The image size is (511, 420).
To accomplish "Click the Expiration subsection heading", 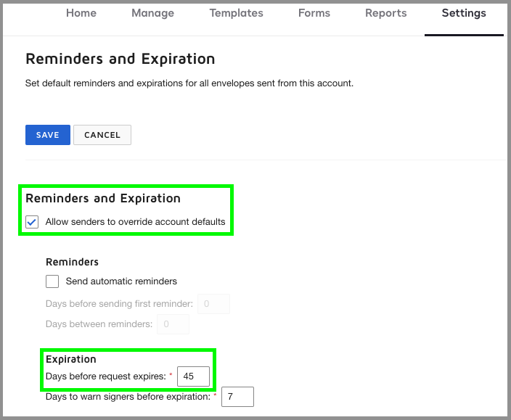I will (x=71, y=359).
